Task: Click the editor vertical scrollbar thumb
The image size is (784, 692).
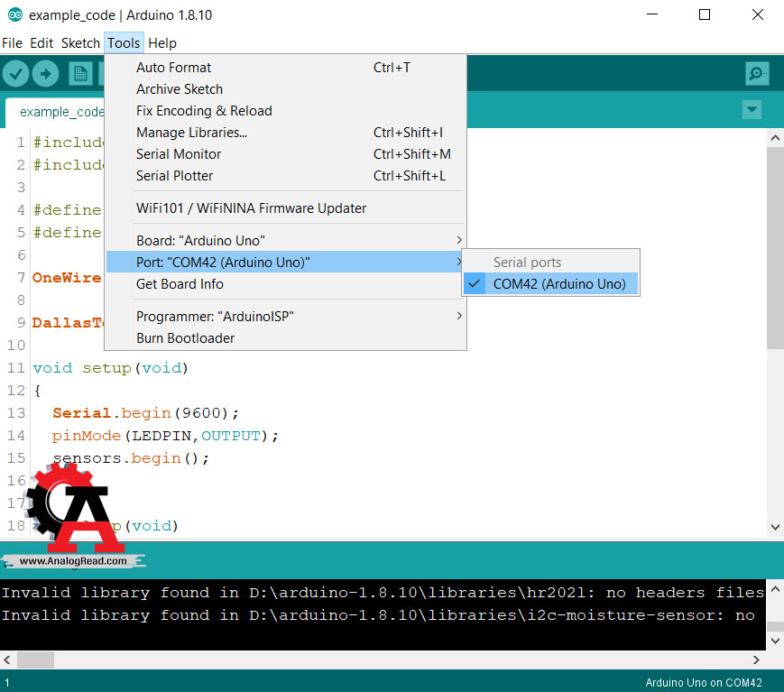Action: (x=775, y=247)
